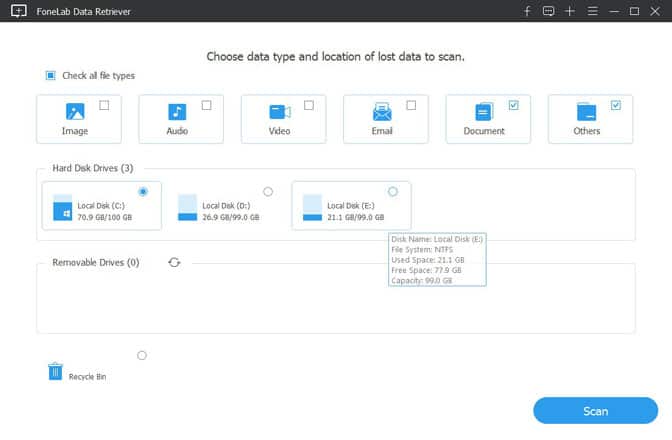Click the Video camera icon

coord(279,112)
